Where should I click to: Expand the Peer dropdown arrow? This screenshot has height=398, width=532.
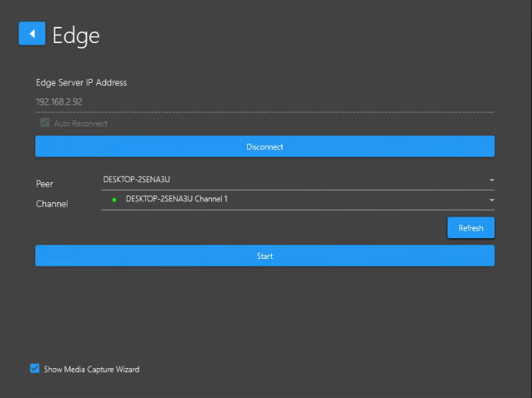click(491, 181)
